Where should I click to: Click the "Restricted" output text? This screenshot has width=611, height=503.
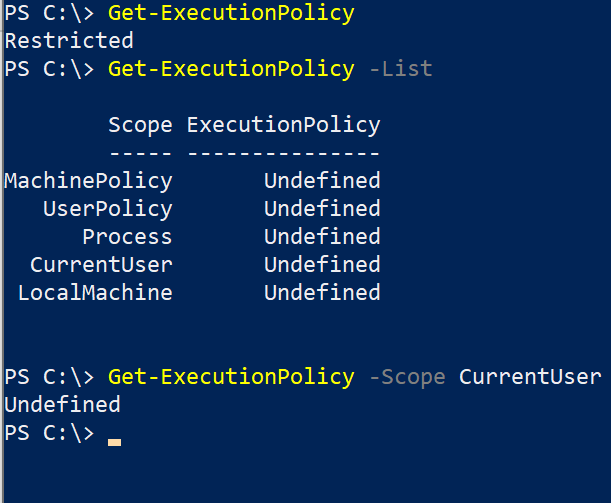(68, 41)
